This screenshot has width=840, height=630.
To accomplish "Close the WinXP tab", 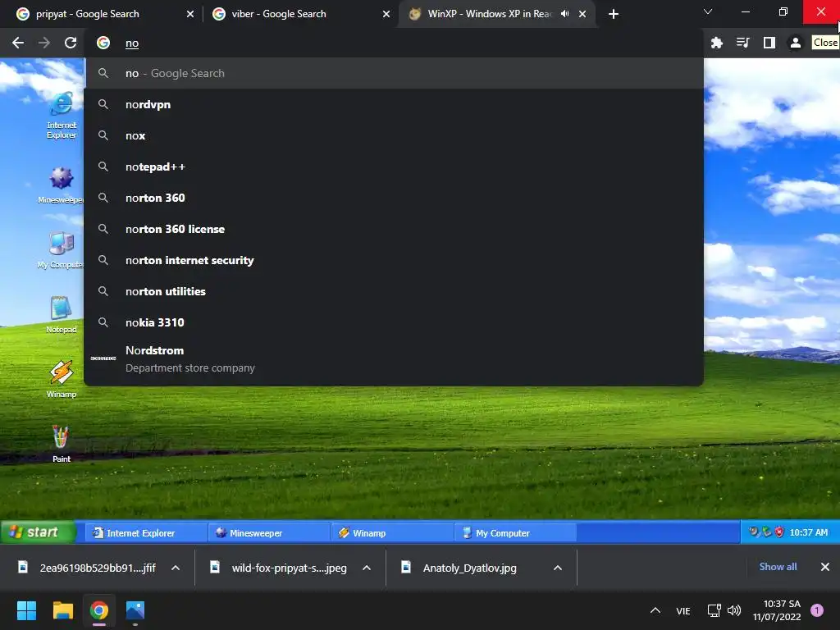I will point(582,14).
